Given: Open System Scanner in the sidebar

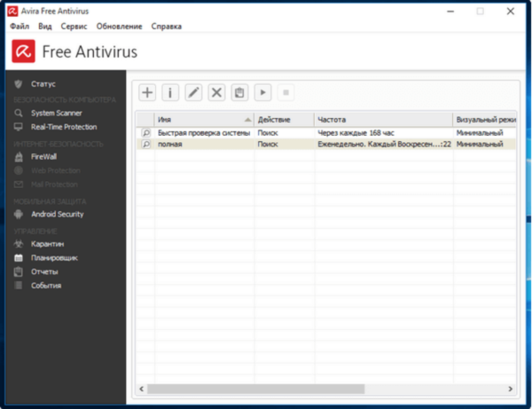Looking at the screenshot, I should [x=57, y=113].
